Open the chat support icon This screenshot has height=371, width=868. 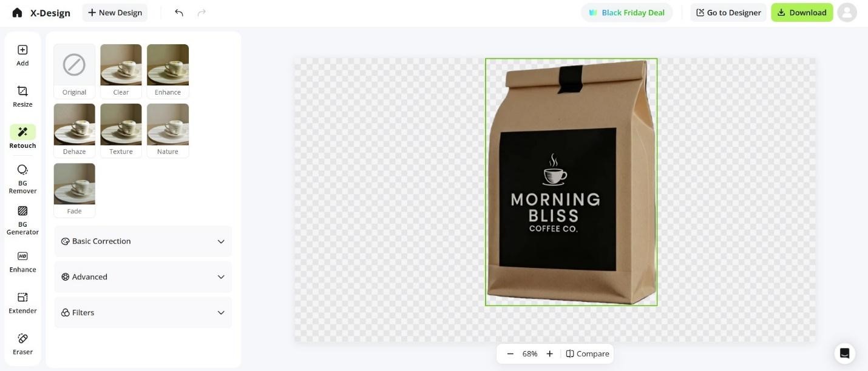click(844, 353)
